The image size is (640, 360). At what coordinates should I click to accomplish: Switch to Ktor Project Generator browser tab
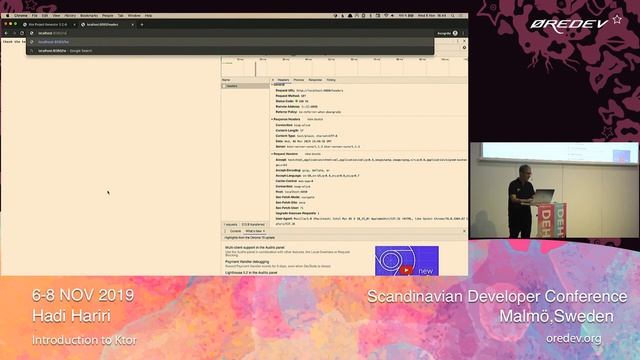tap(47, 24)
